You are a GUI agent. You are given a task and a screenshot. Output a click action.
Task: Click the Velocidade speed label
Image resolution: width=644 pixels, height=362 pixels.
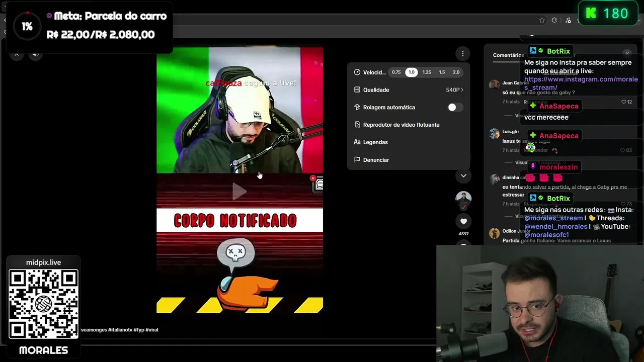click(x=374, y=72)
